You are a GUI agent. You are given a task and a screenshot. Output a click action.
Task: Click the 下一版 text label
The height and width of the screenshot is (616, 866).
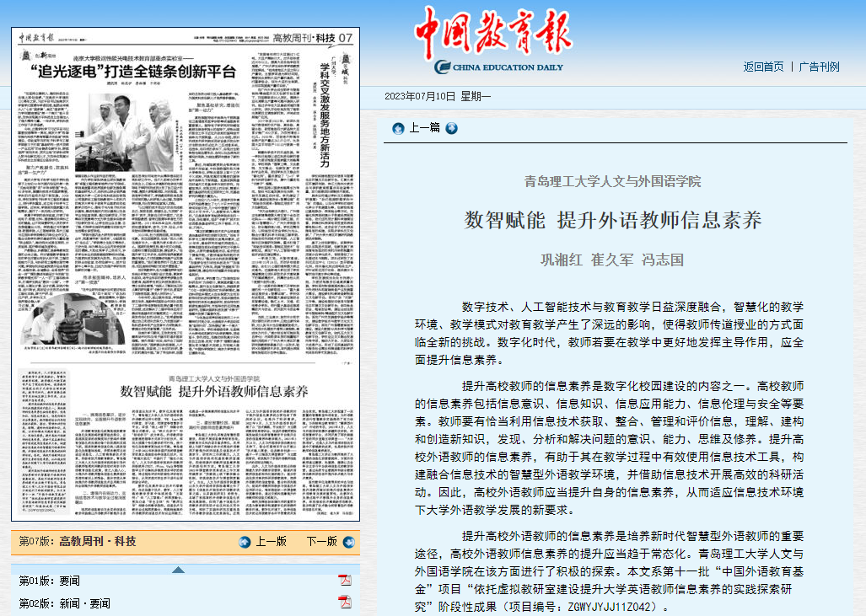pos(321,542)
